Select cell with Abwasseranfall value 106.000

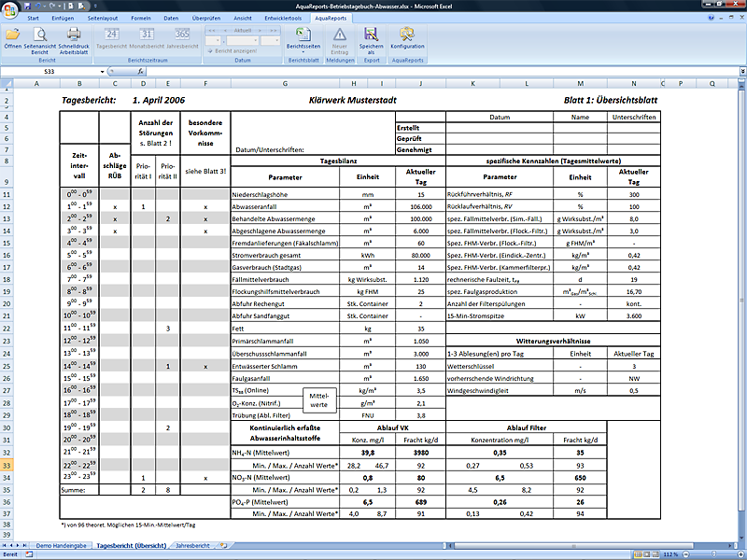tap(421, 206)
